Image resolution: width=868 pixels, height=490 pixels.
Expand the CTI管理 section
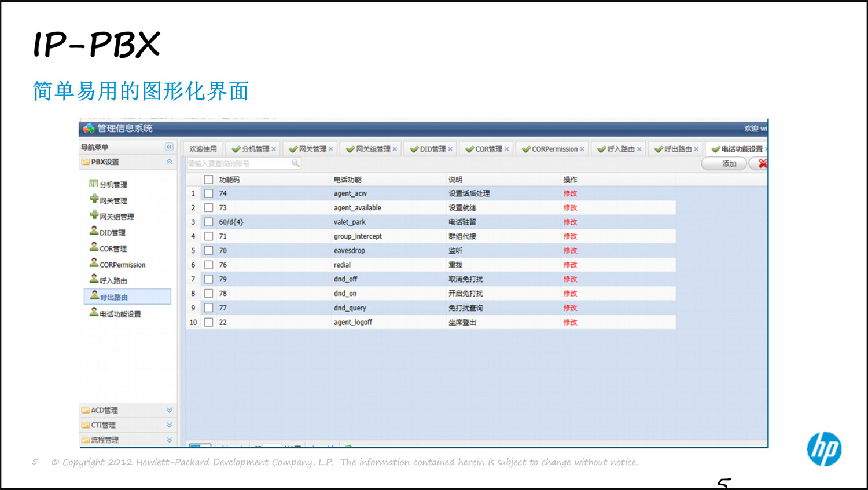[x=169, y=425]
